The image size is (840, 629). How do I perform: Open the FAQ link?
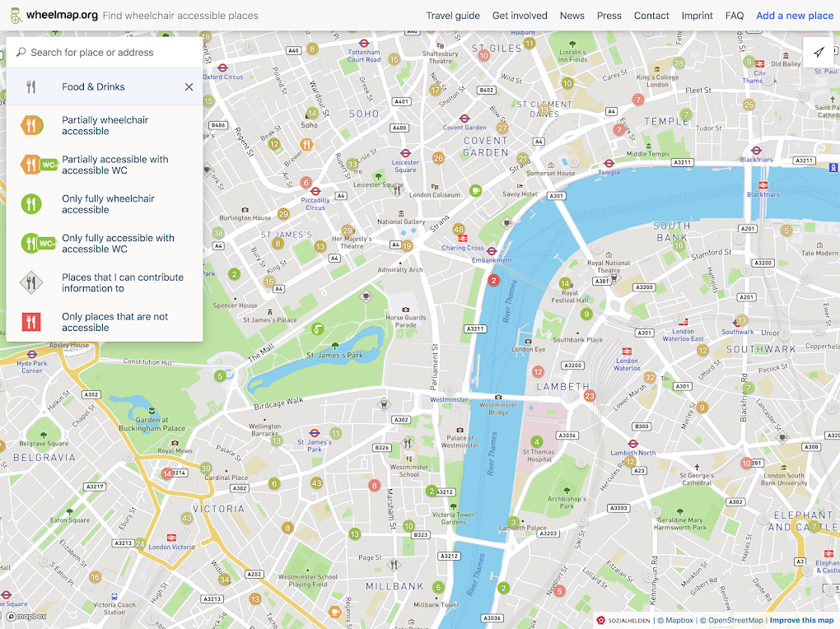point(735,16)
